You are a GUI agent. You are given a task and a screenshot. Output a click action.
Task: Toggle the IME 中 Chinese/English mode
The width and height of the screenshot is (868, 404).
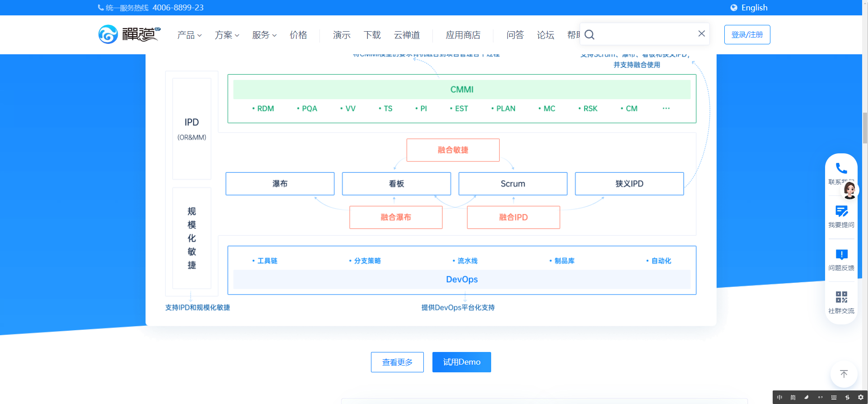coord(779,397)
